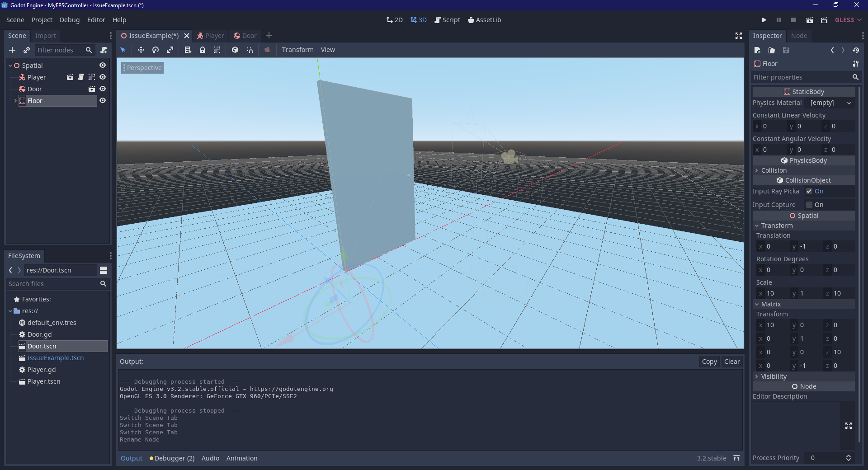Select the Rotate Mode tool
This screenshot has height=470, width=868.
coord(156,50)
